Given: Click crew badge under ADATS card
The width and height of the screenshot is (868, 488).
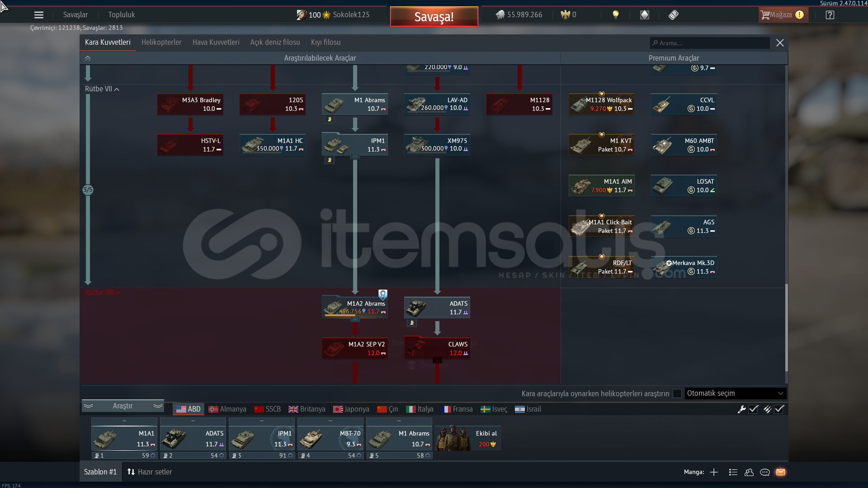Looking at the screenshot, I should [412, 323].
